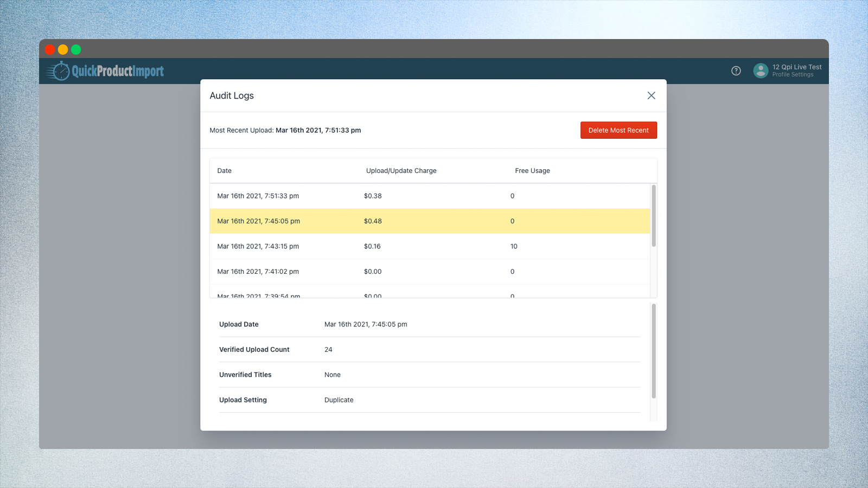Viewport: 868px width, 488px height.
Task: Click the free usage value 10
Action: tap(514, 246)
